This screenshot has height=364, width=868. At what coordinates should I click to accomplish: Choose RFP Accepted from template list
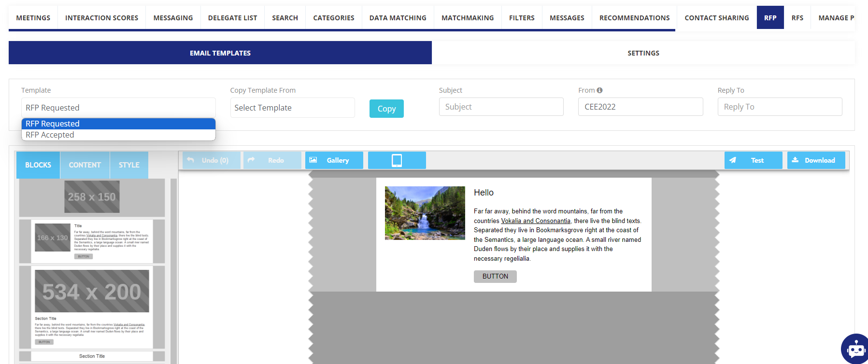click(118, 135)
